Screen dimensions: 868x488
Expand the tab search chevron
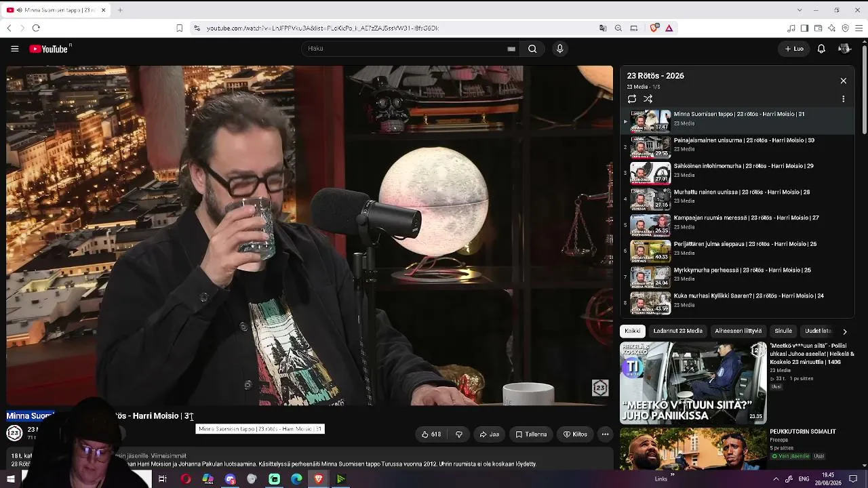tap(800, 10)
